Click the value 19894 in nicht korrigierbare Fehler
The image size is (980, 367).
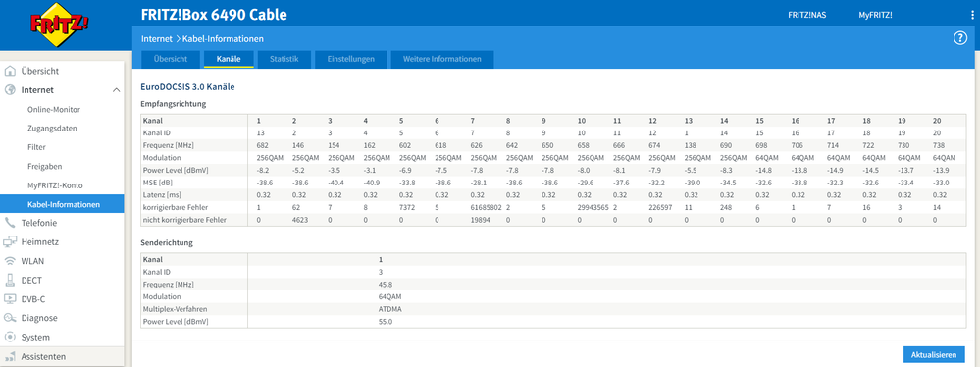tap(481, 220)
